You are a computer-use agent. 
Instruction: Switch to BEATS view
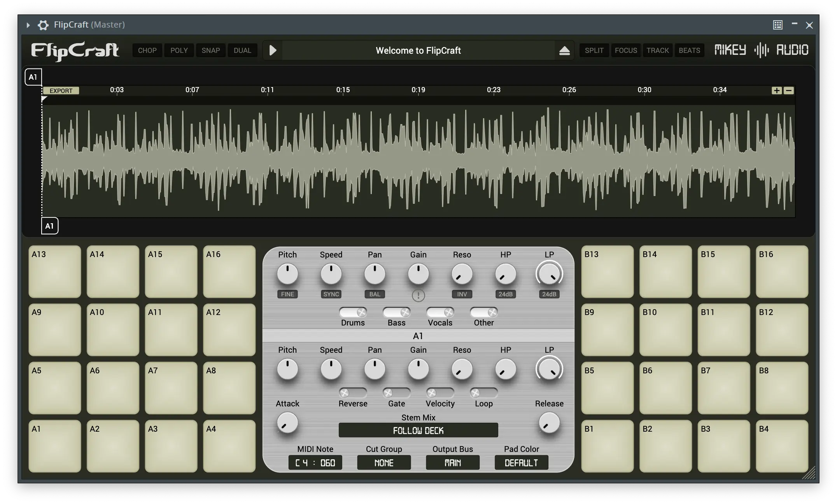[689, 51]
